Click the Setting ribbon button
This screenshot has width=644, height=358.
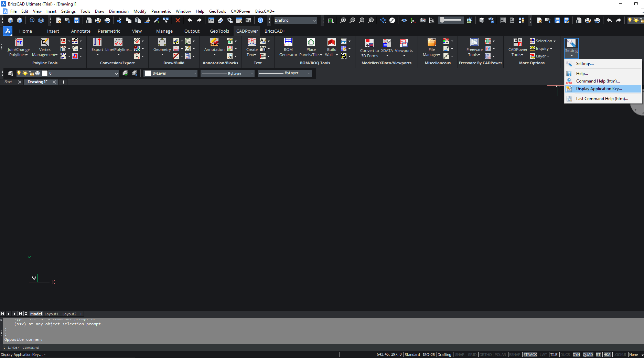point(571,47)
